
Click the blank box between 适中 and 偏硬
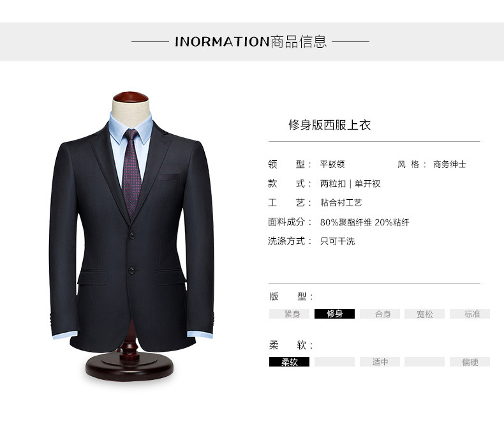click(x=425, y=361)
